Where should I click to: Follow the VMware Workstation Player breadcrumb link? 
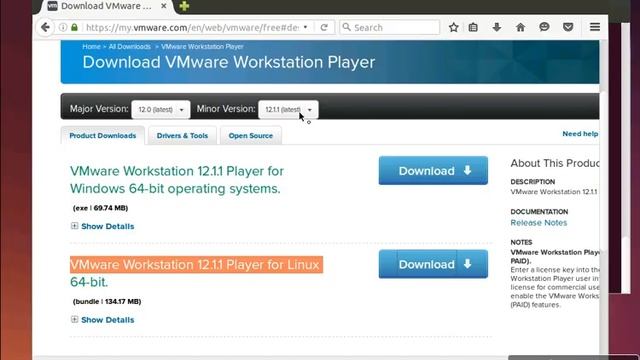[202, 47]
